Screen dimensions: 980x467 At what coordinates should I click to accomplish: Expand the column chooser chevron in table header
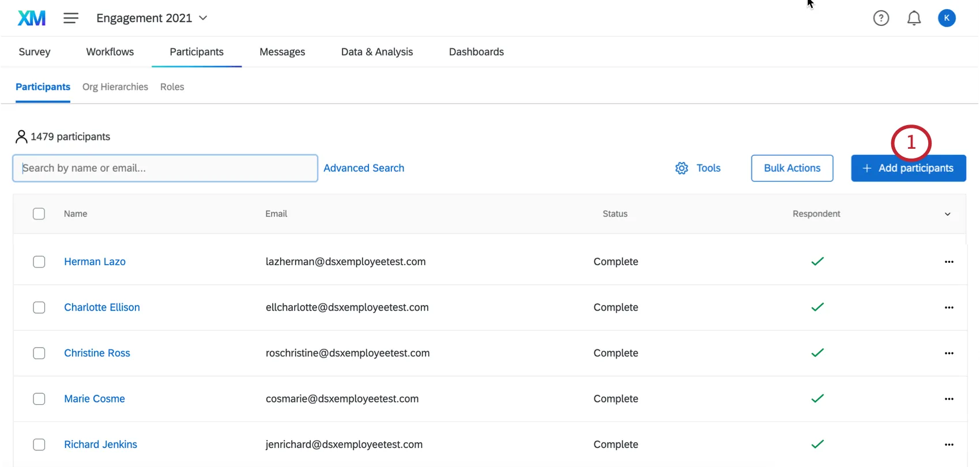coord(947,214)
